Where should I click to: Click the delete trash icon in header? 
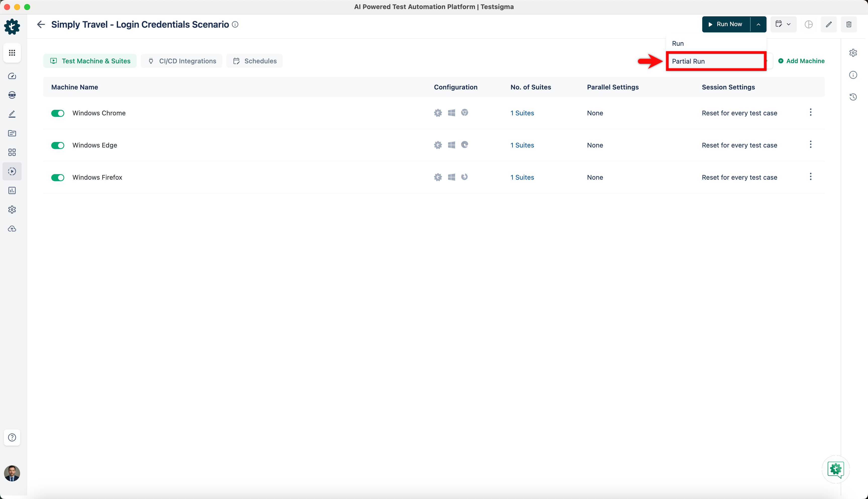pos(848,24)
